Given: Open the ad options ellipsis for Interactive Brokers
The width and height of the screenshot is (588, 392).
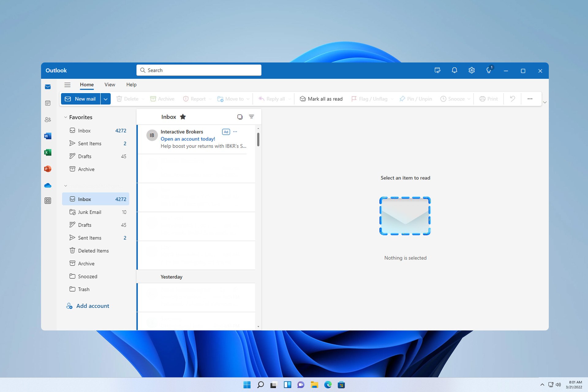Looking at the screenshot, I should point(235,132).
